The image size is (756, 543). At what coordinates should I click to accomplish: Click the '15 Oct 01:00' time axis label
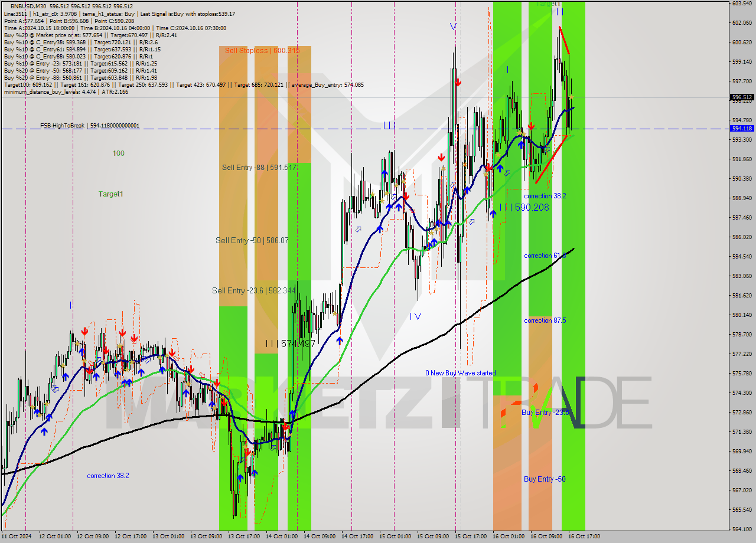(x=395, y=537)
